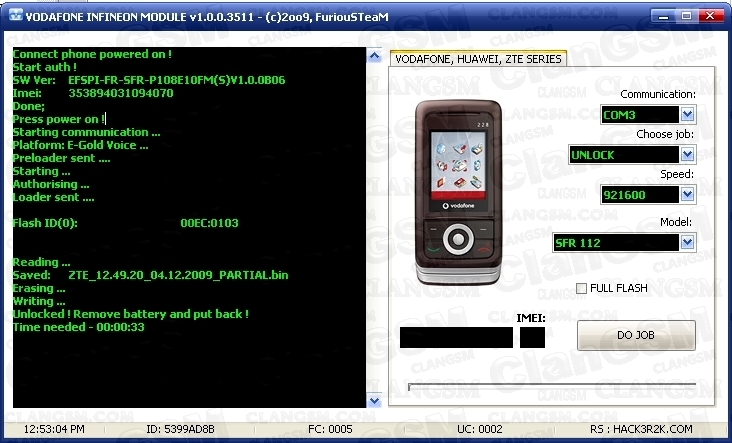Click the Start auth! log line
732x443 pixels.
(45, 67)
